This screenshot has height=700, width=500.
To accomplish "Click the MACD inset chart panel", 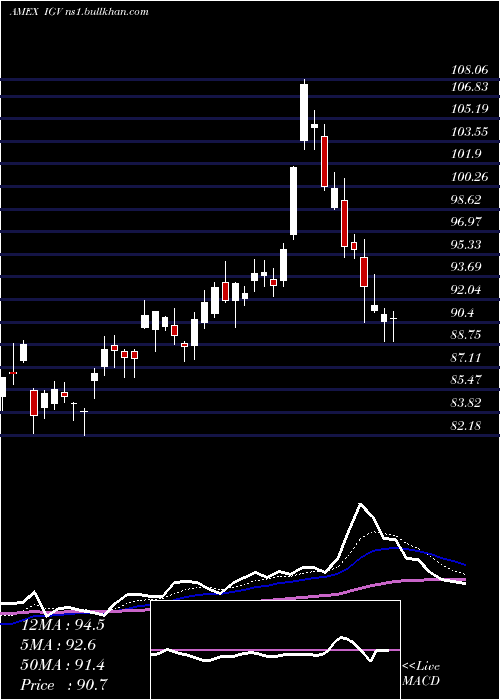I will pos(275,650).
